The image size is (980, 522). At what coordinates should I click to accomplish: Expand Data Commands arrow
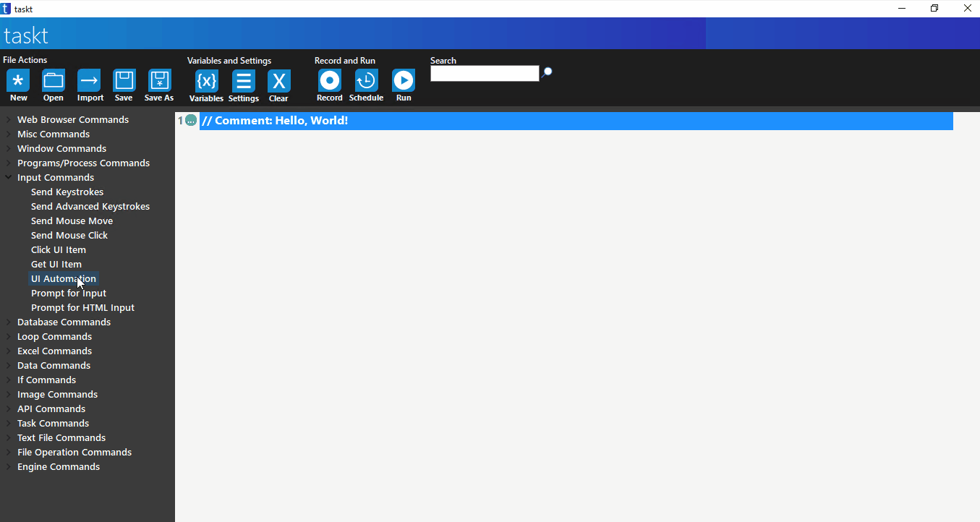(8, 365)
